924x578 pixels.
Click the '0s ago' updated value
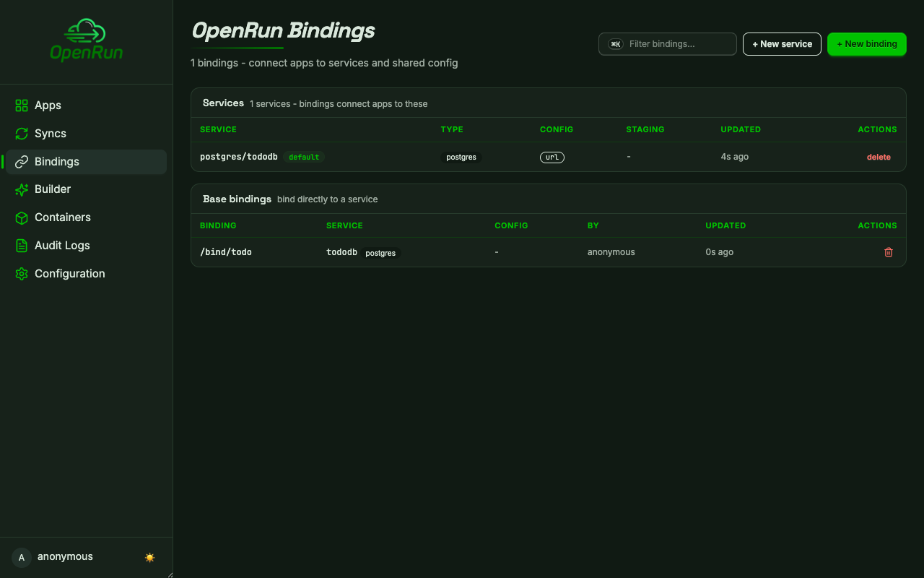pyautogui.click(x=720, y=252)
